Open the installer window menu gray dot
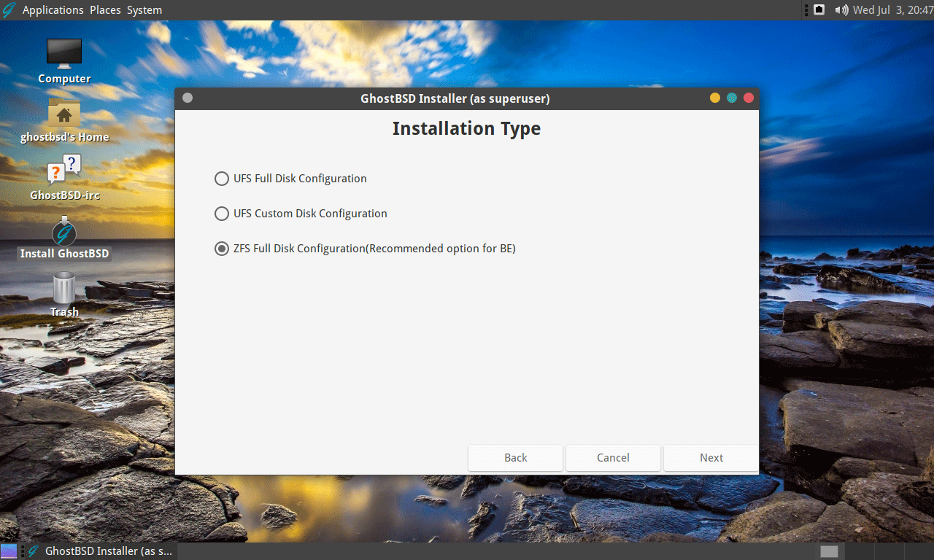The height and width of the screenshot is (560, 934). pos(188,98)
